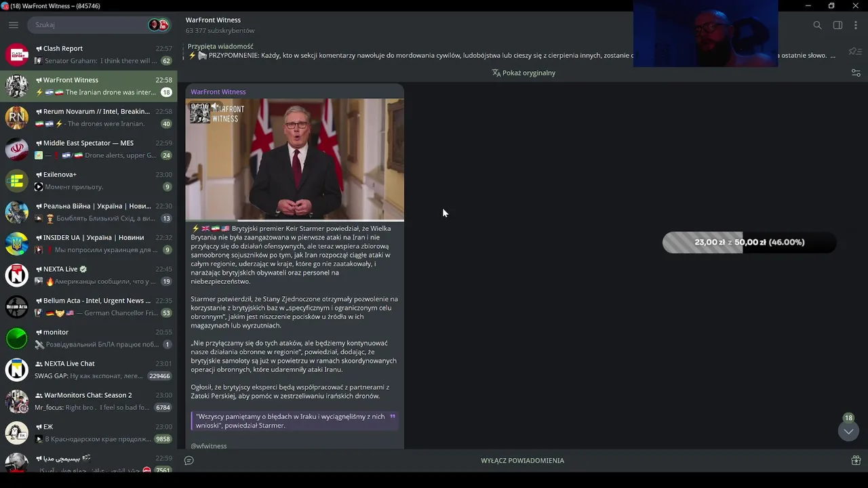Viewport: 868px width, 488px height.
Task: Open Rerum Novarum // Intel channel
Action: (x=89, y=117)
